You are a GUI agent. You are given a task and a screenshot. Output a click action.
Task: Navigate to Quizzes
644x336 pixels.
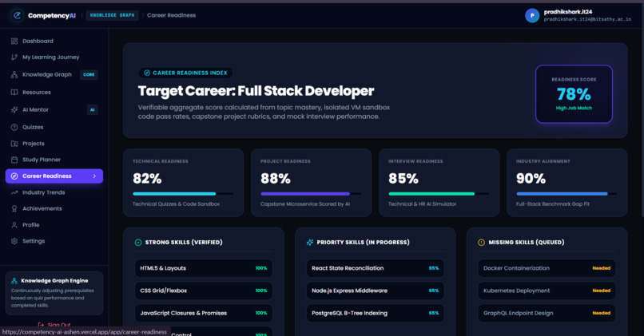pyautogui.click(x=54, y=127)
